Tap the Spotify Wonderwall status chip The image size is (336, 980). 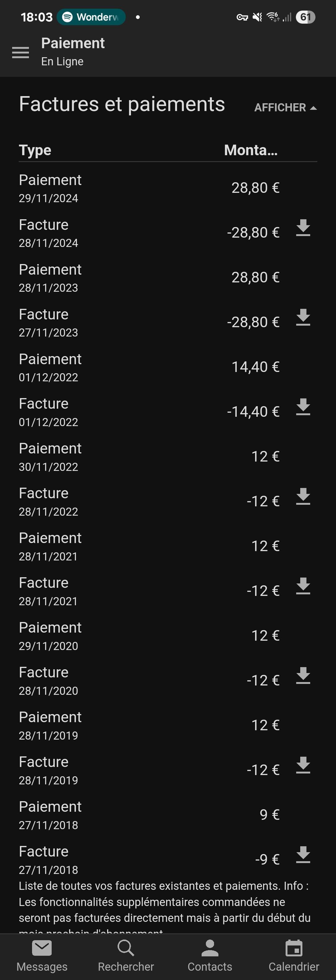tap(91, 17)
